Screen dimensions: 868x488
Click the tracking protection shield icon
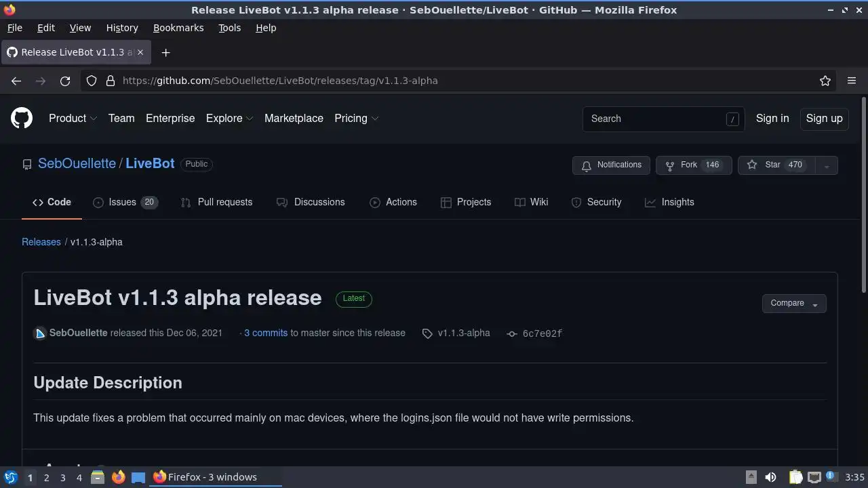[92, 81]
